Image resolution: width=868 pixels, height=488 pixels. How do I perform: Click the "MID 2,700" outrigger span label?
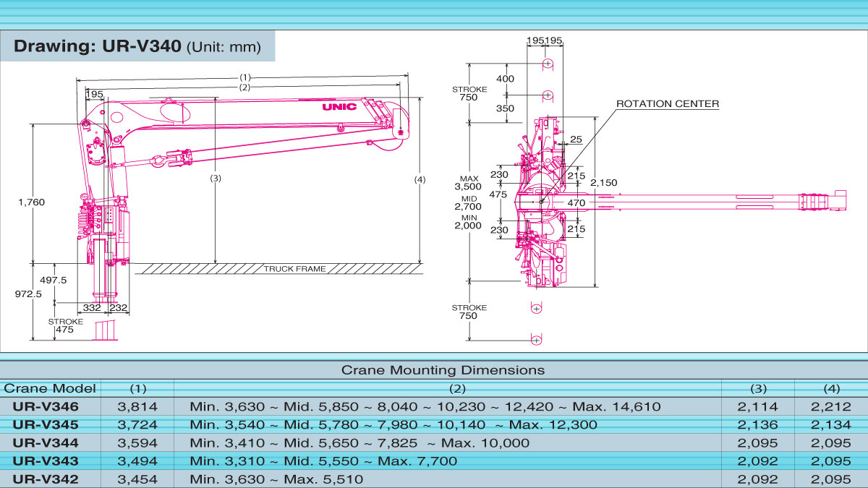coord(469,202)
